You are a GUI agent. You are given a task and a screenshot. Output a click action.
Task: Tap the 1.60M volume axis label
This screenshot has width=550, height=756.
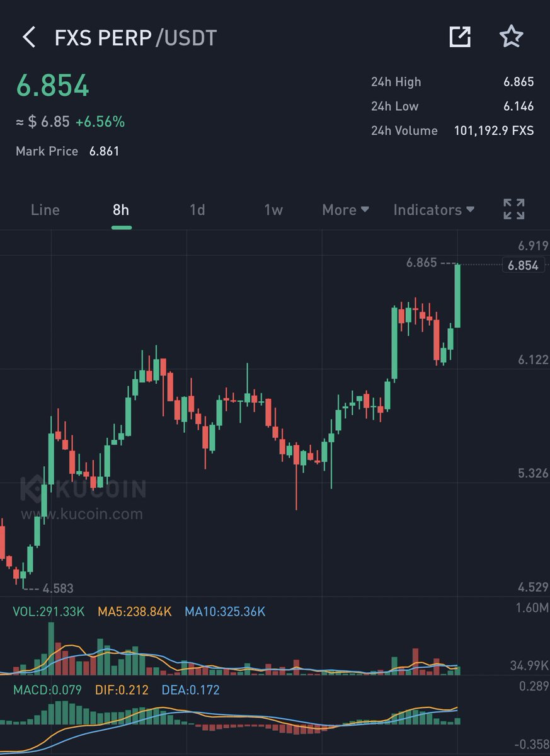coord(532,608)
